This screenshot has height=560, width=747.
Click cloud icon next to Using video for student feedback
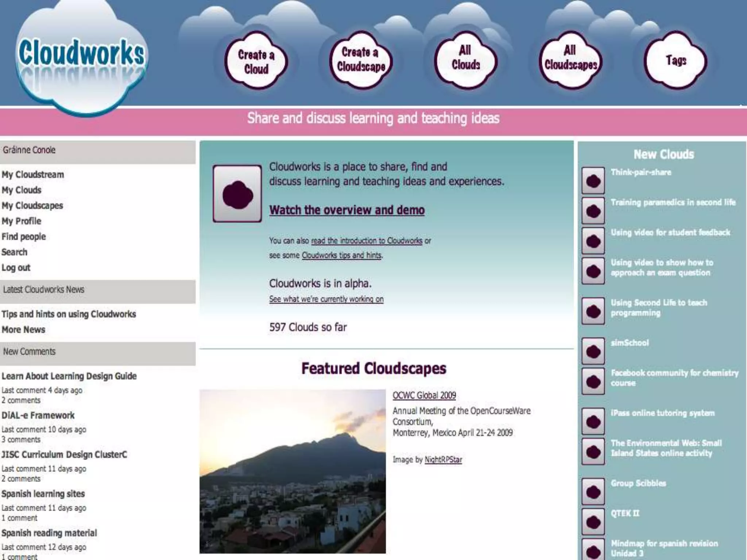coord(593,241)
